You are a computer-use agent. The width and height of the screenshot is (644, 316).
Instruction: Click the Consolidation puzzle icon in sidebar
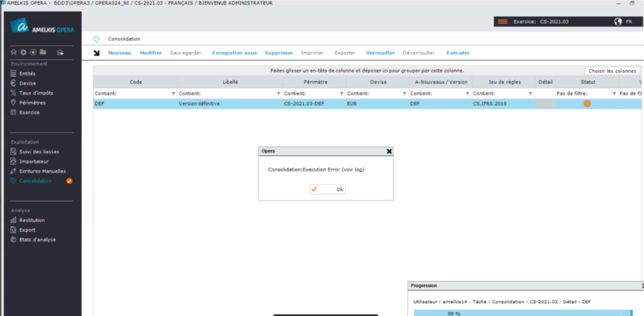(13, 181)
